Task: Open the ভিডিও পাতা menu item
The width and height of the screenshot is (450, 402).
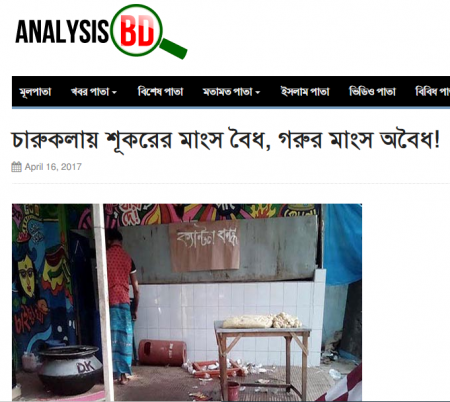Action: [x=372, y=92]
